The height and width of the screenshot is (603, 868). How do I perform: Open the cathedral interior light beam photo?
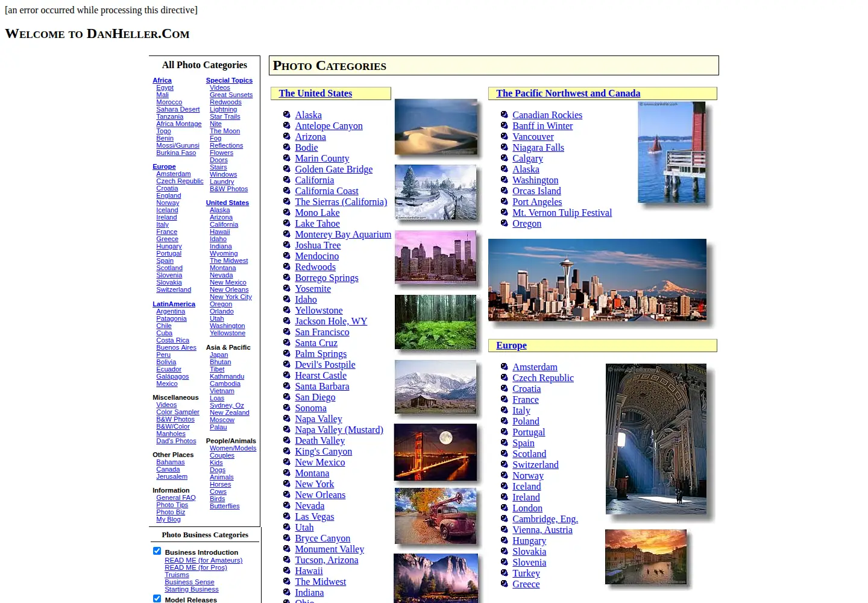tap(656, 439)
